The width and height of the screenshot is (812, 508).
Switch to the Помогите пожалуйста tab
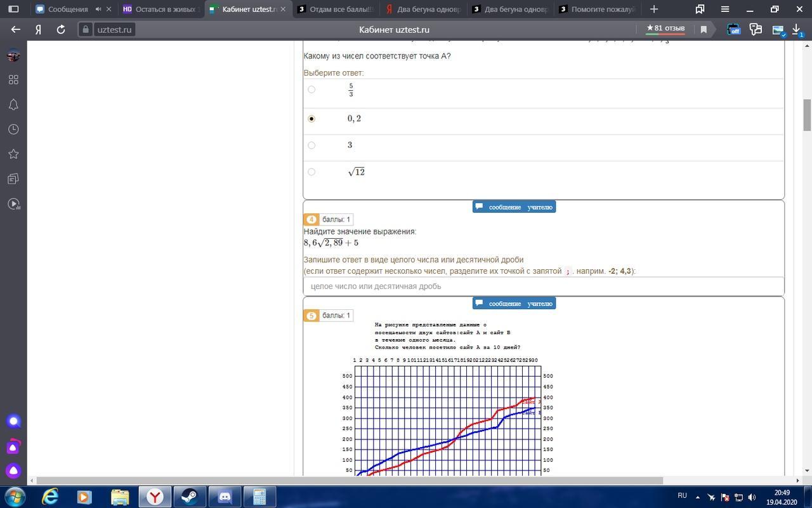click(599, 10)
